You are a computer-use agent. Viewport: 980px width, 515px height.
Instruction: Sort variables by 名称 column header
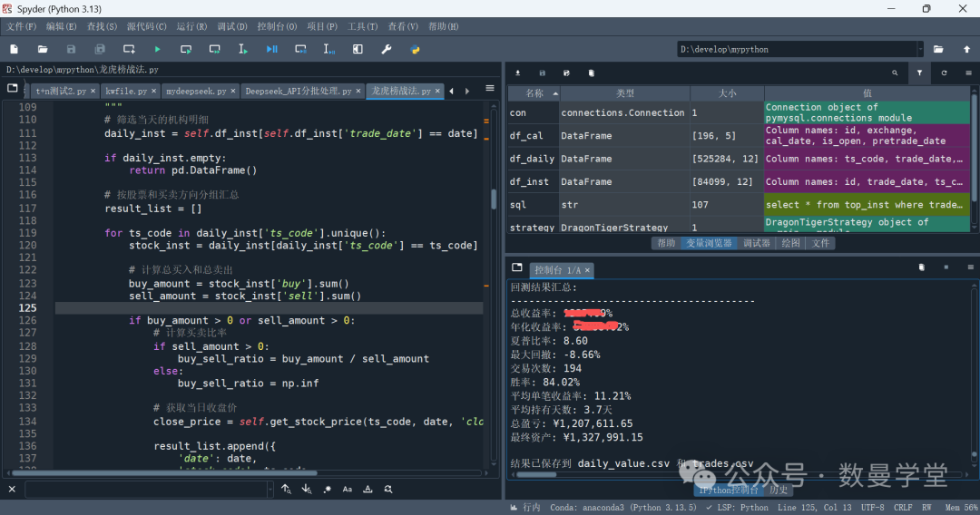click(x=534, y=93)
